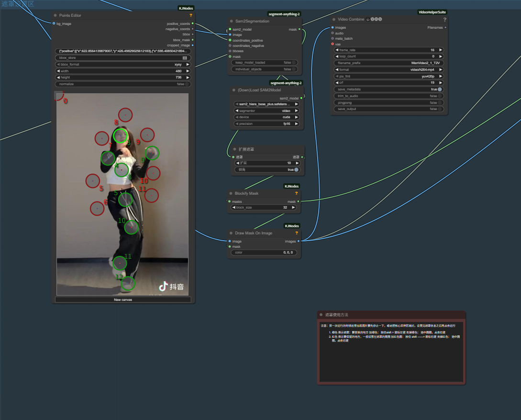Open the device cuda selector
Viewport: 521px width, 420px height.
(x=266, y=117)
